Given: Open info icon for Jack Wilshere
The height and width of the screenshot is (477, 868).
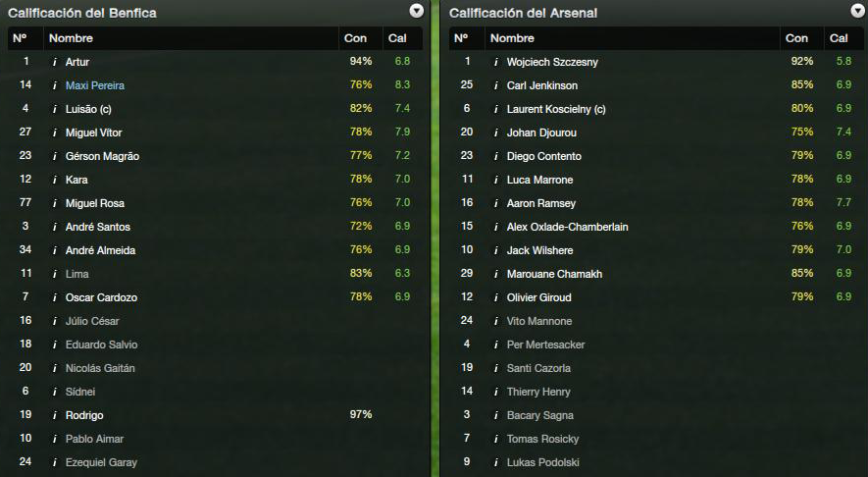Looking at the screenshot, I should [x=495, y=250].
